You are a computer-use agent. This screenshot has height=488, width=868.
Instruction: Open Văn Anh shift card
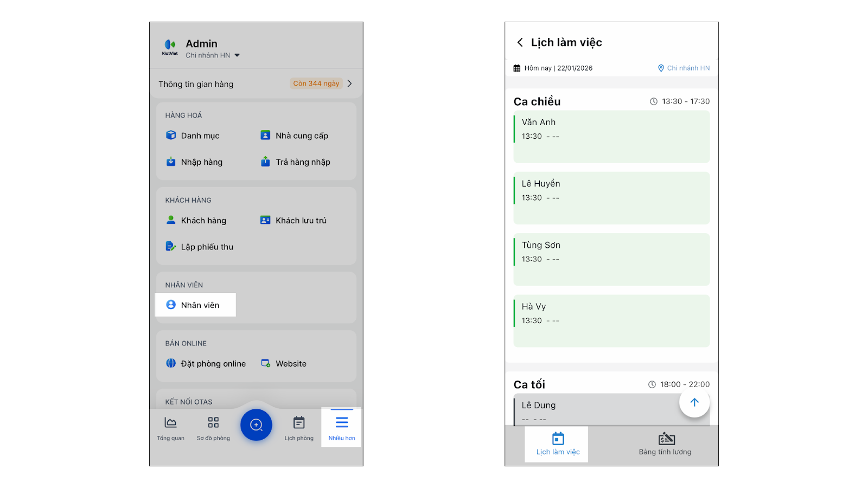pos(611,137)
